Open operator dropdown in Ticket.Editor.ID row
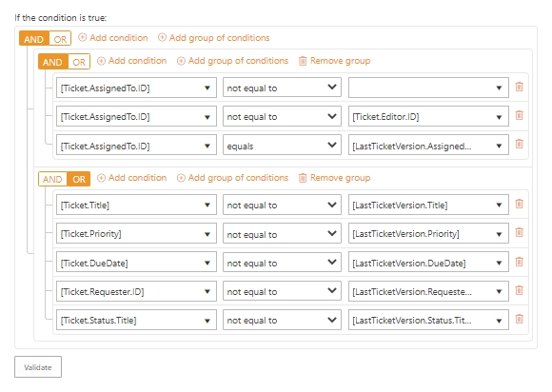This screenshot has width=552, height=392. coord(282,116)
